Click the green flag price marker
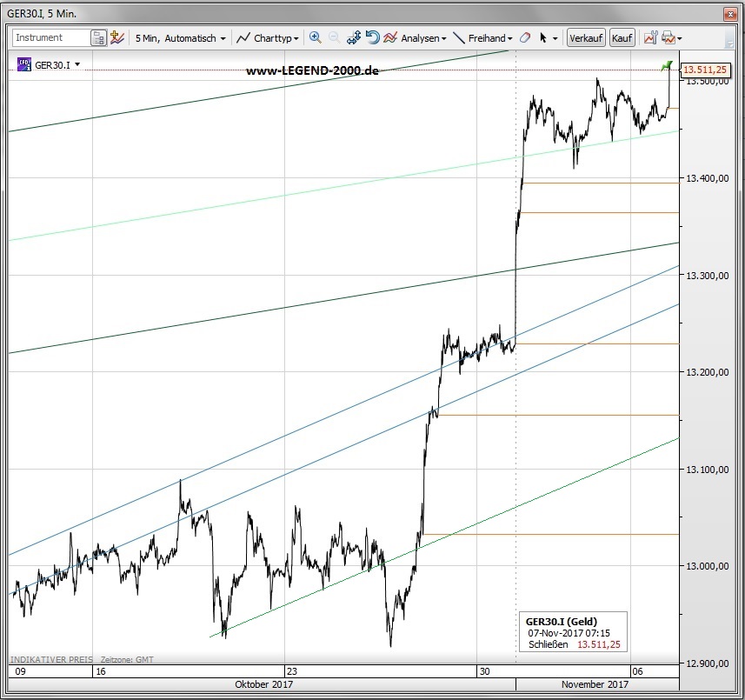The width and height of the screenshot is (745, 700). [667, 65]
